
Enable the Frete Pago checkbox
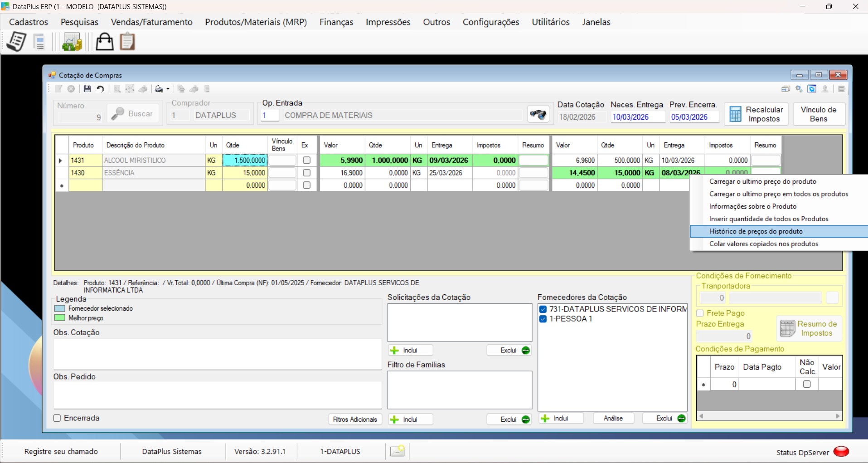700,313
